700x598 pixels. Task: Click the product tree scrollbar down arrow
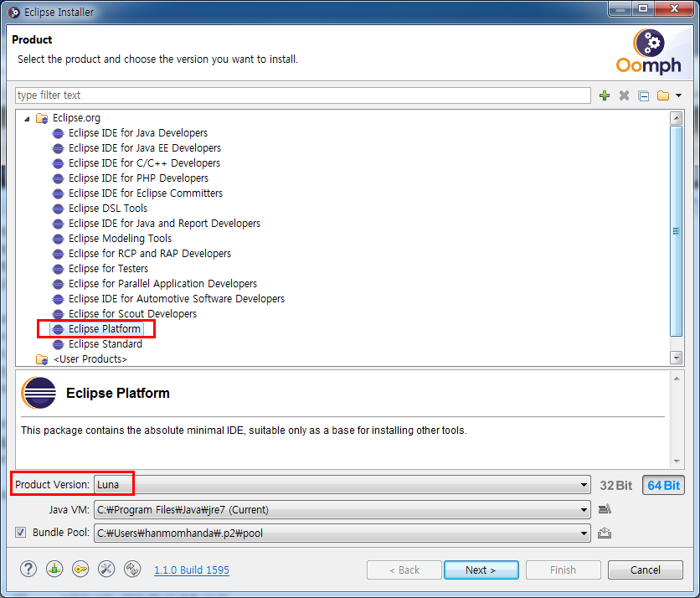click(x=677, y=358)
